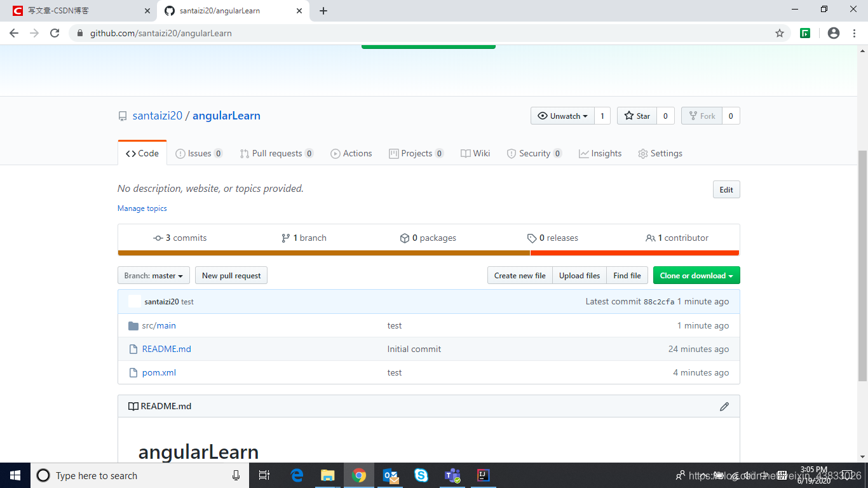868x488 pixels.
Task: View the 3 commits history
Action: pyautogui.click(x=180, y=238)
